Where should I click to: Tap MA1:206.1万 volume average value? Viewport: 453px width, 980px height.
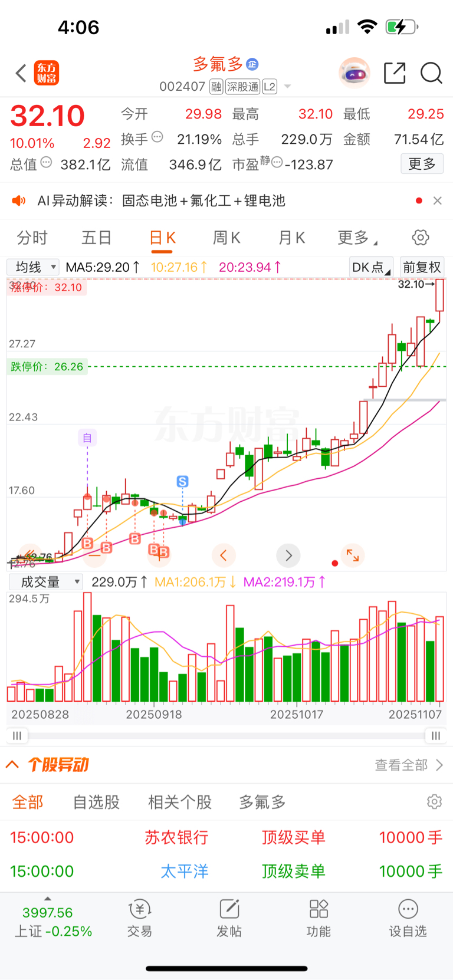[x=196, y=582]
